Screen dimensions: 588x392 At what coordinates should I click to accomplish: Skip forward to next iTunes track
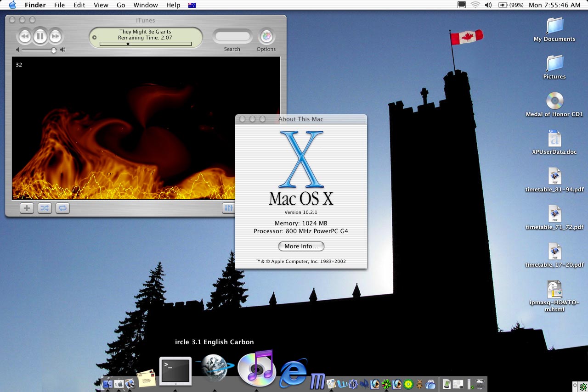(x=56, y=36)
